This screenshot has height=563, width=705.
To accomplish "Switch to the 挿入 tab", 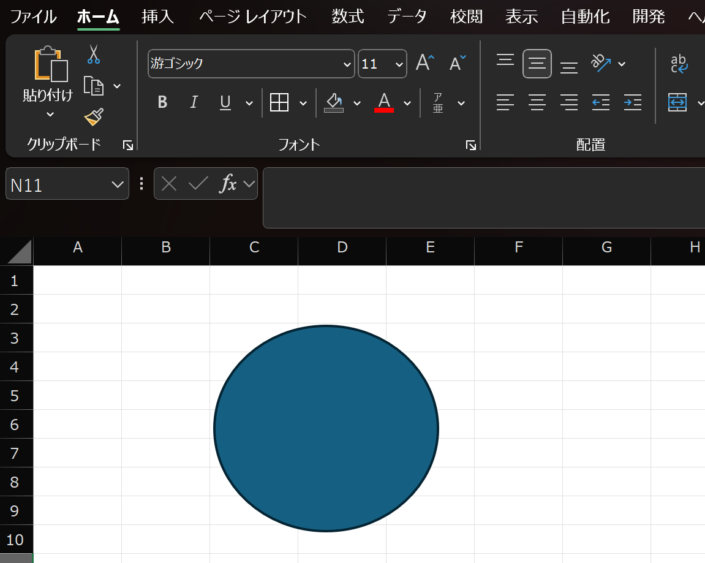I will click(x=157, y=17).
